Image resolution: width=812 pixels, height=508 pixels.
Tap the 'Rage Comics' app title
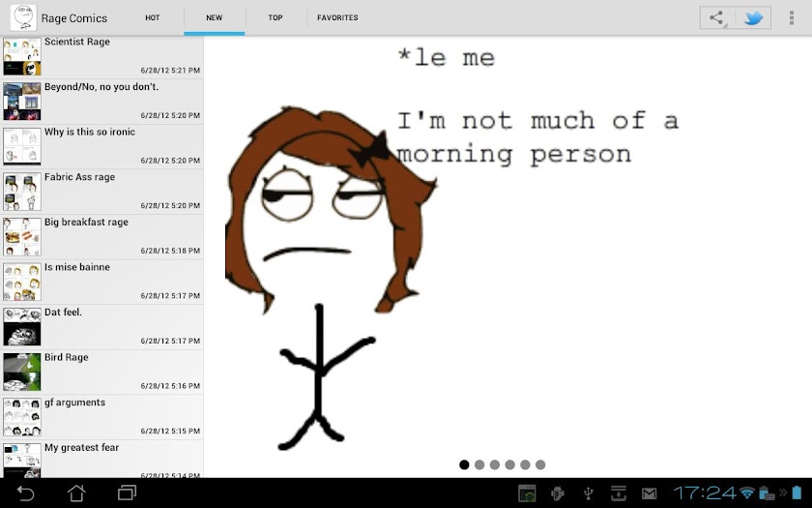(74, 18)
